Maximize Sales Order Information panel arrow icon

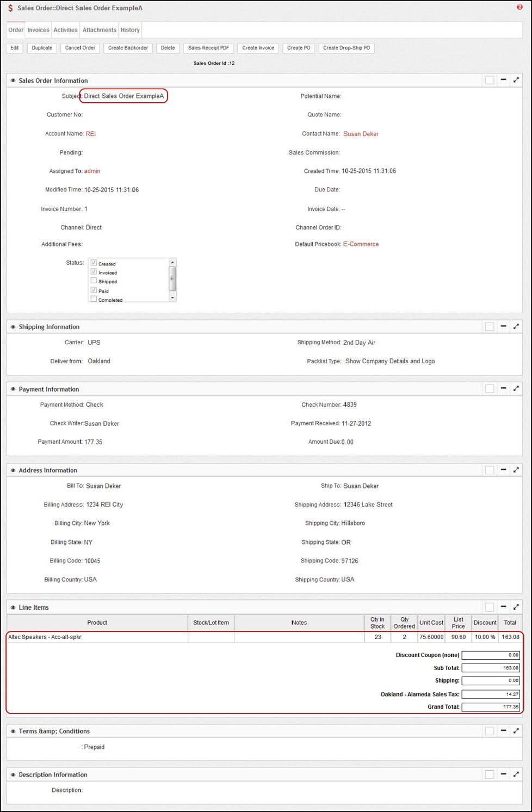point(516,80)
